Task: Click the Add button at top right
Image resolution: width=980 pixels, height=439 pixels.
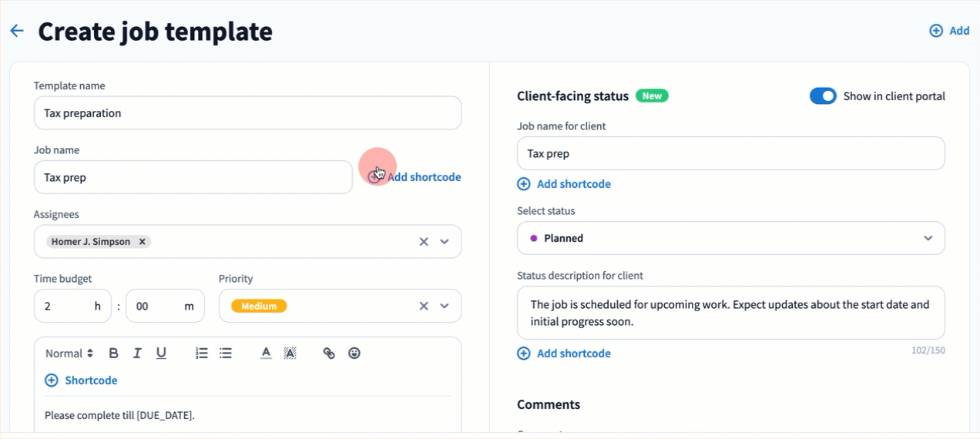Action: point(949,31)
